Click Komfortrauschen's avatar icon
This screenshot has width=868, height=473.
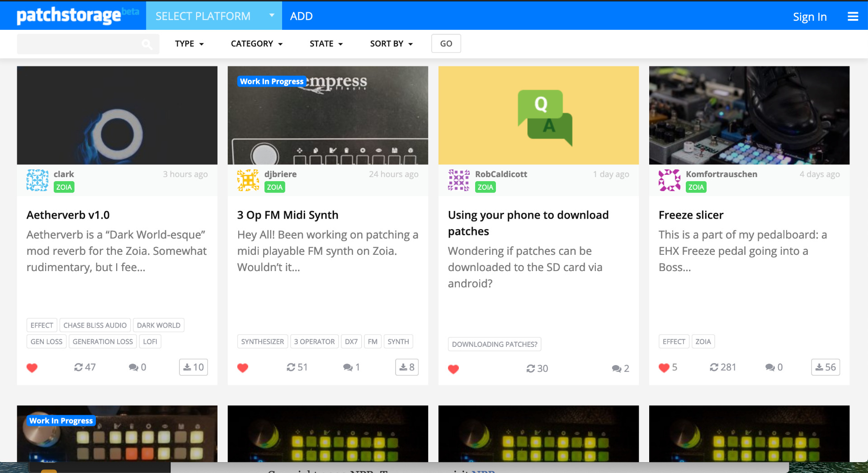click(x=669, y=180)
